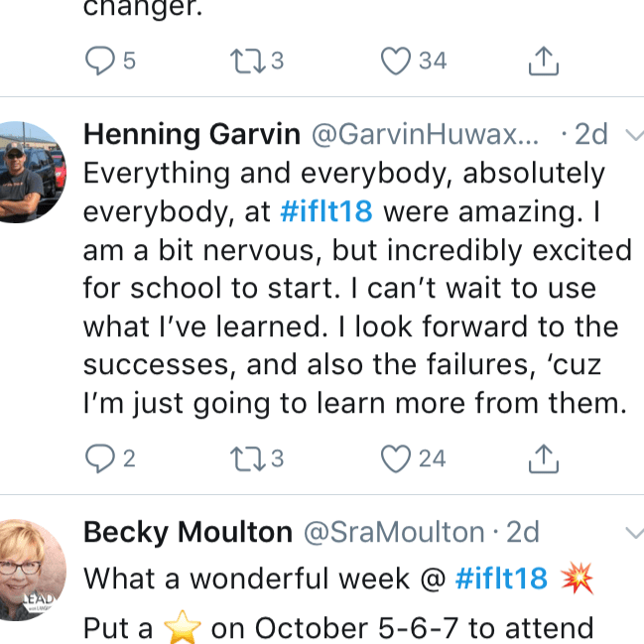Share Henning Garvin's tweet
Screen dimensions: 644x644
click(542, 458)
